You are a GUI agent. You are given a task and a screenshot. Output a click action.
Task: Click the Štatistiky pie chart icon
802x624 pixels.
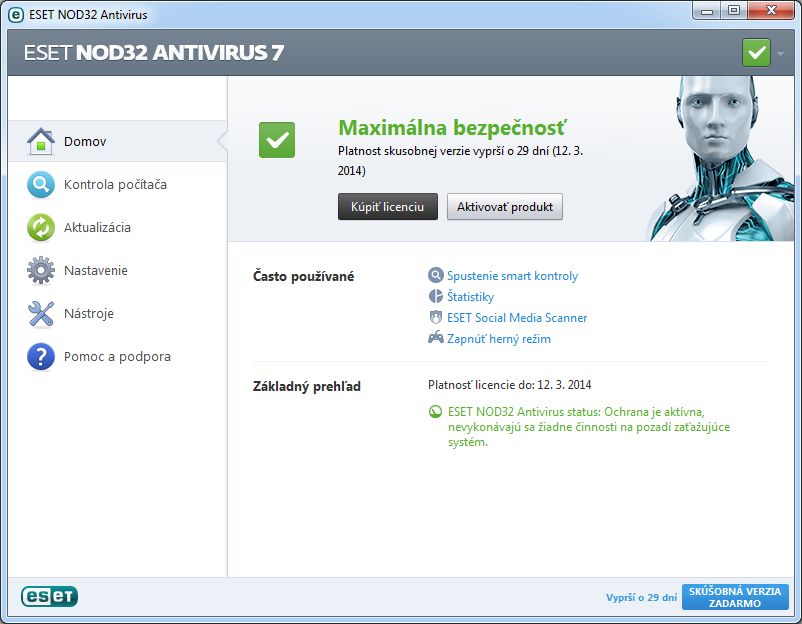tap(435, 296)
